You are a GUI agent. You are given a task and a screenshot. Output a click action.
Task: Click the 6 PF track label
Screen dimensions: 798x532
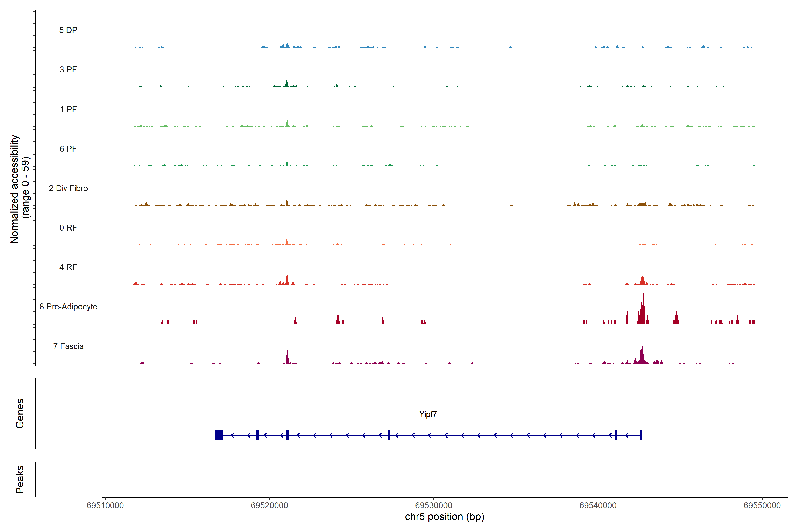(x=68, y=149)
